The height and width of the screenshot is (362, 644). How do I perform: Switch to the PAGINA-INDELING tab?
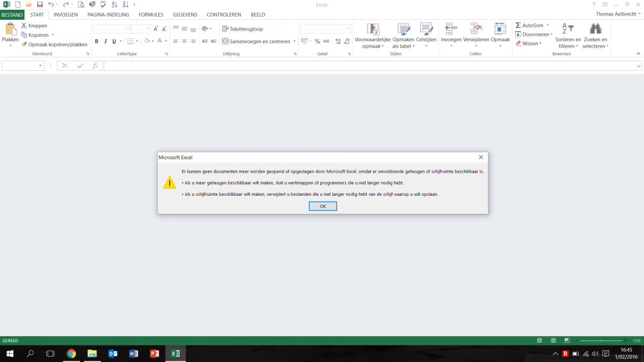tap(108, 15)
